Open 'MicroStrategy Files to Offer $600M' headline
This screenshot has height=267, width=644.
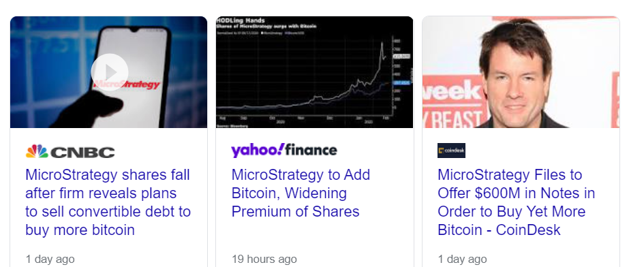(517, 202)
